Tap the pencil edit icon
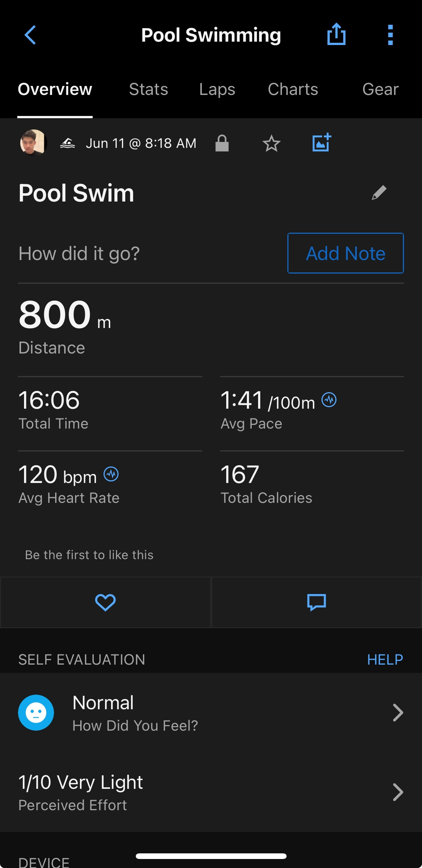Screen dimensions: 422x868 click(x=379, y=193)
